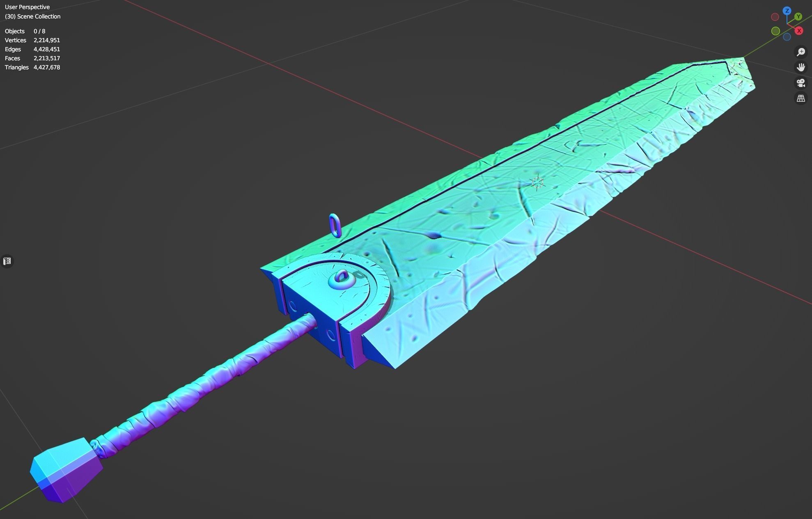Click the "User Perspective" overlay text
Viewport: 812px width, 519px height.
[x=27, y=7]
